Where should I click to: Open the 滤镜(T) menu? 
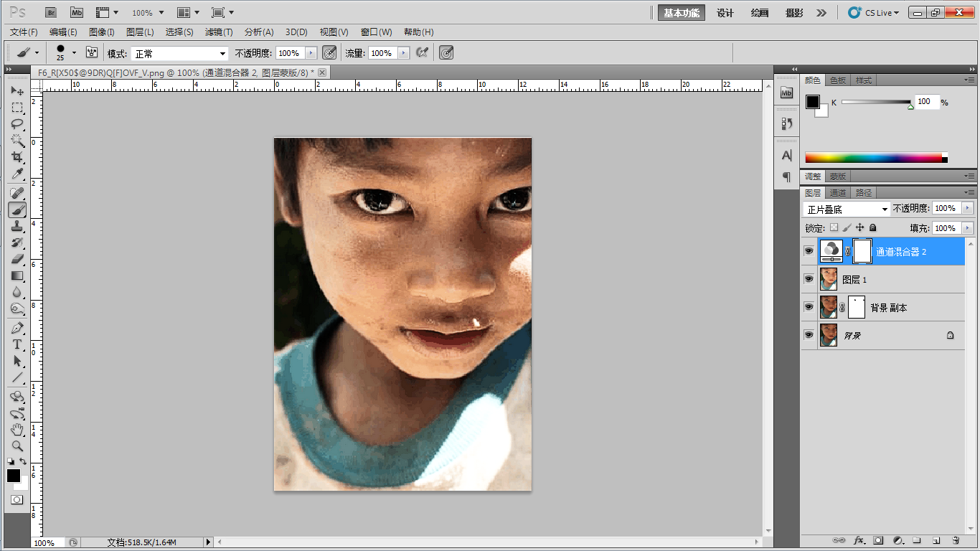[x=219, y=32]
